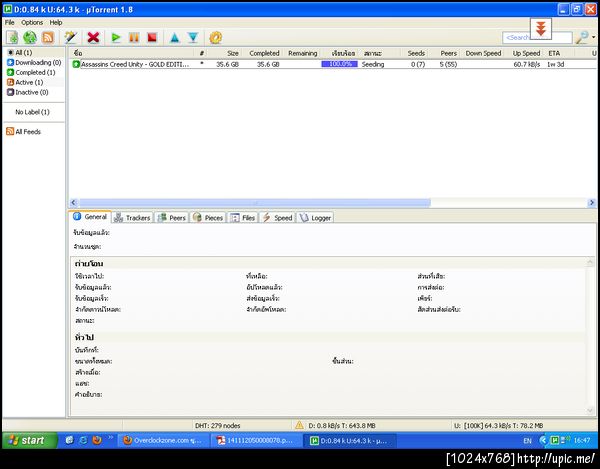The image size is (600, 469).
Task: Click the upload speed status bar entry
Action: tap(498, 425)
